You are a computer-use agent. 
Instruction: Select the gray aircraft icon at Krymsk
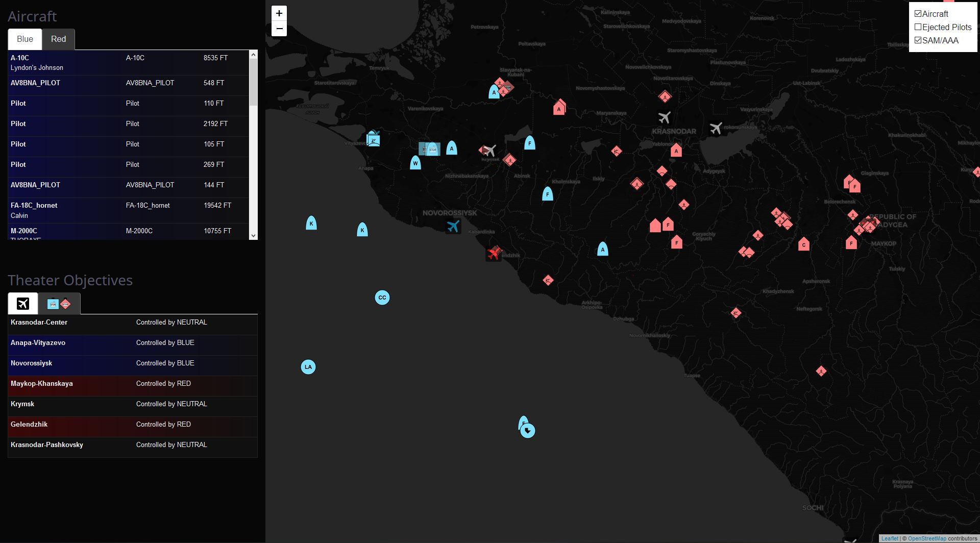(x=489, y=151)
